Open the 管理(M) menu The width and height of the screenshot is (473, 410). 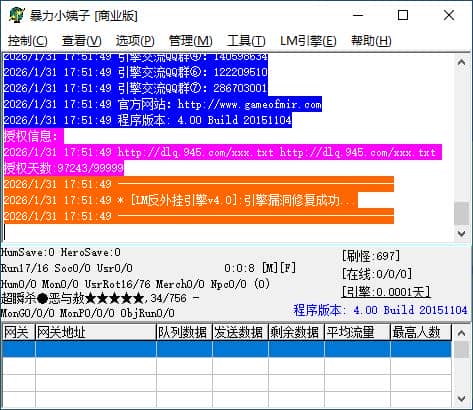pos(190,41)
